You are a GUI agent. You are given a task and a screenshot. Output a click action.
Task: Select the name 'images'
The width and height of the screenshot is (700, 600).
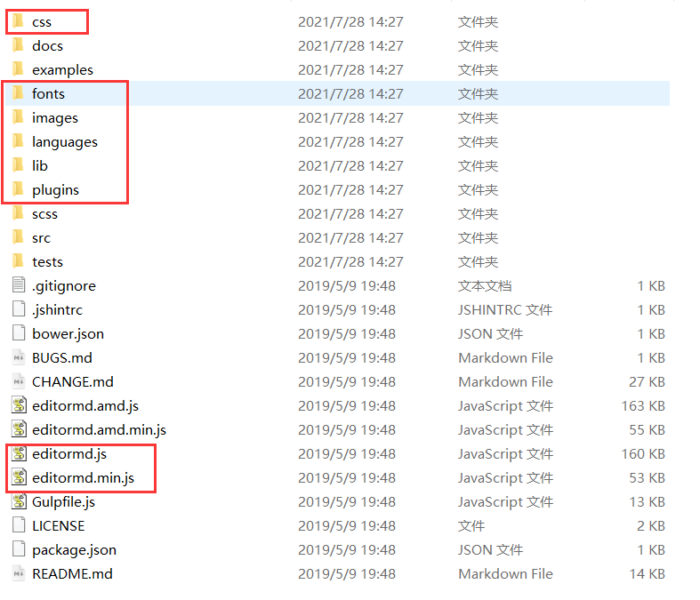coord(55,118)
